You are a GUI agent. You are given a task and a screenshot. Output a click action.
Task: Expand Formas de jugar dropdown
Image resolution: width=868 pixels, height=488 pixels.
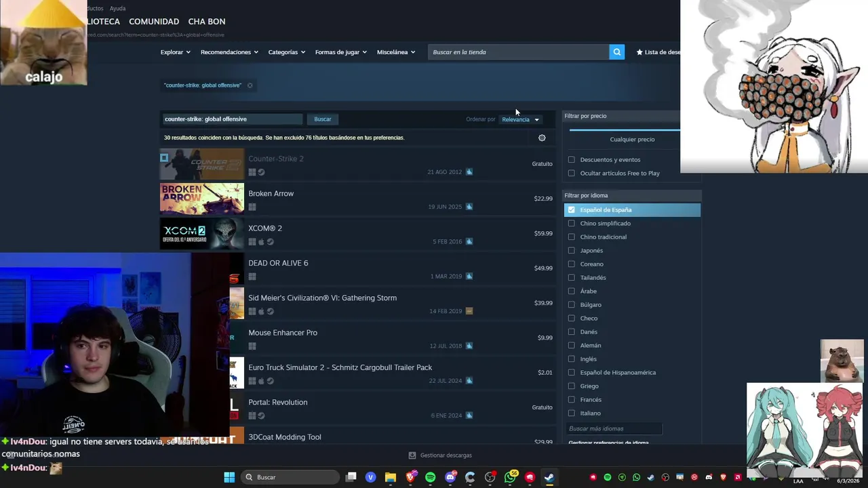tap(340, 52)
